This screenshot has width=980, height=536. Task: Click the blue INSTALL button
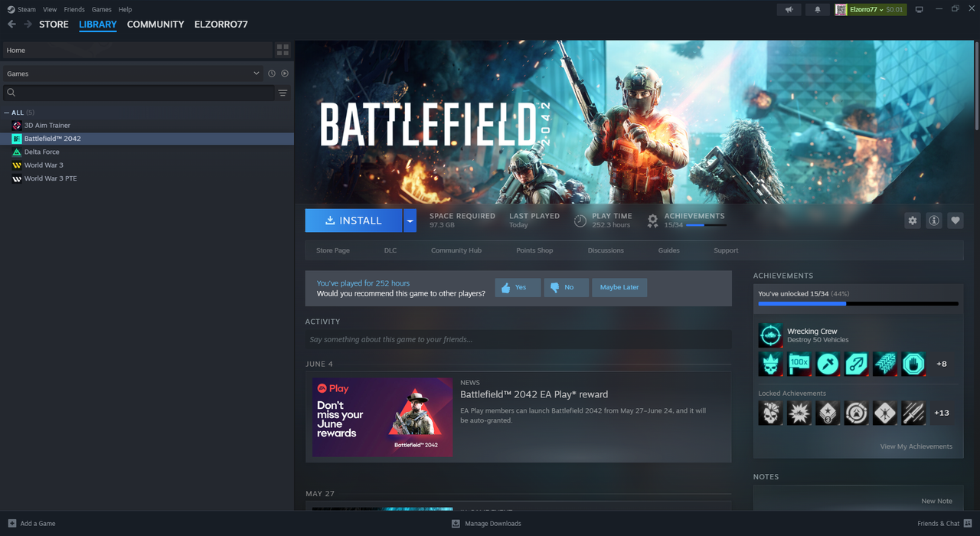pyautogui.click(x=354, y=221)
